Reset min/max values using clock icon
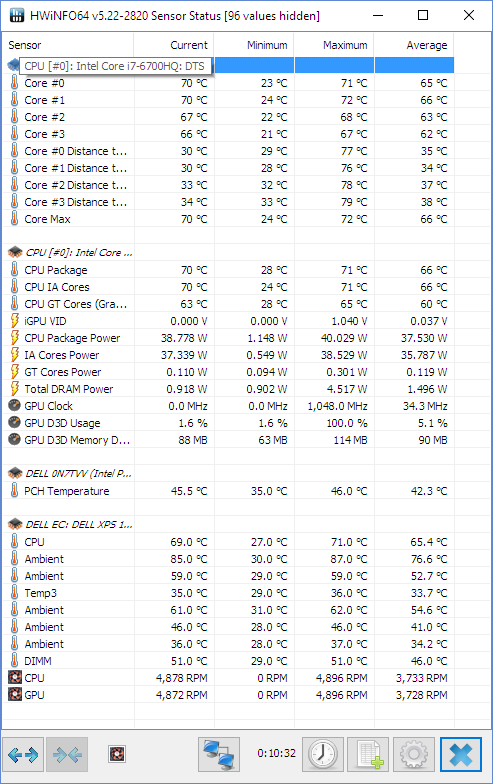Screen dimensions: 493x784 pos(323,754)
